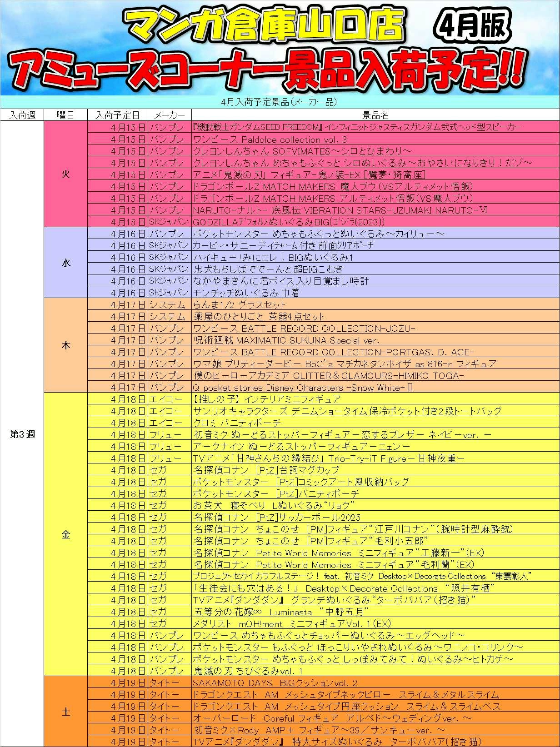This screenshot has width=560, height=747.
Task: Select the 入荷週 column header
Action: pyautogui.click(x=22, y=115)
